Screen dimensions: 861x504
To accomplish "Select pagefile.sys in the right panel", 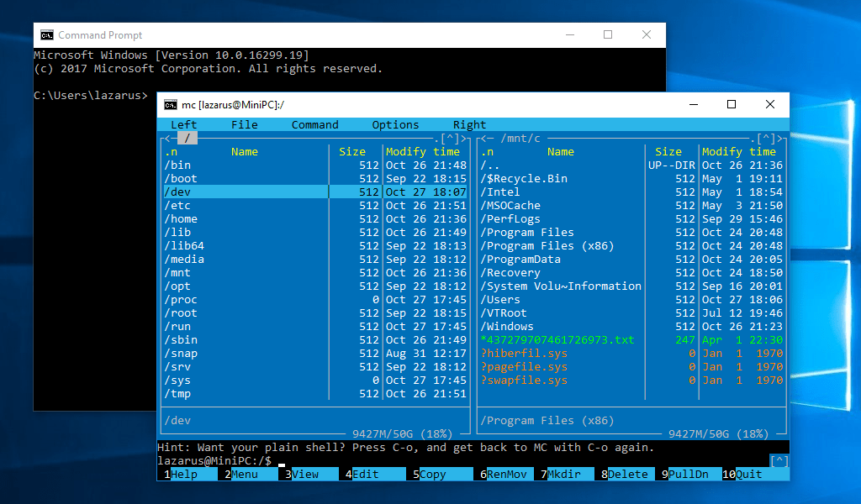I will coord(523,366).
